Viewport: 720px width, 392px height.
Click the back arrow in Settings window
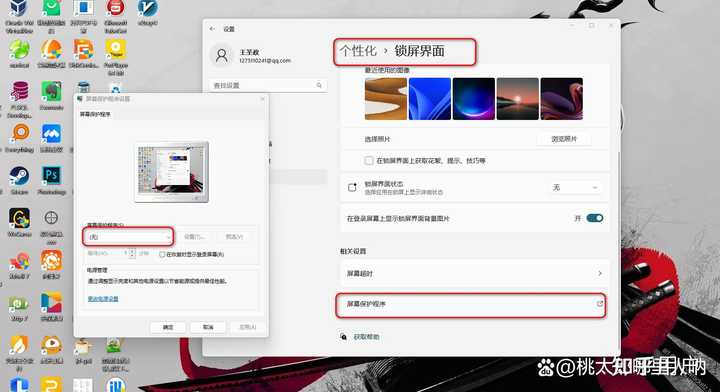[212, 29]
